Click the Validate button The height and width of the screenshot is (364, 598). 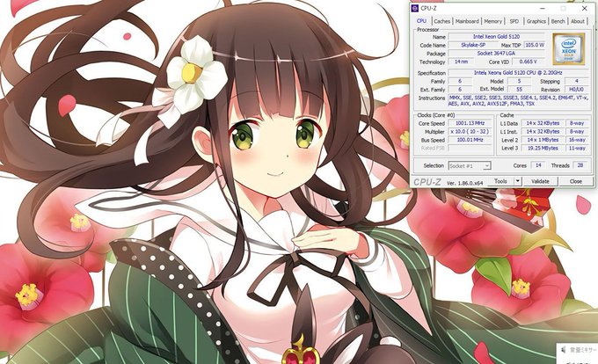540,181
